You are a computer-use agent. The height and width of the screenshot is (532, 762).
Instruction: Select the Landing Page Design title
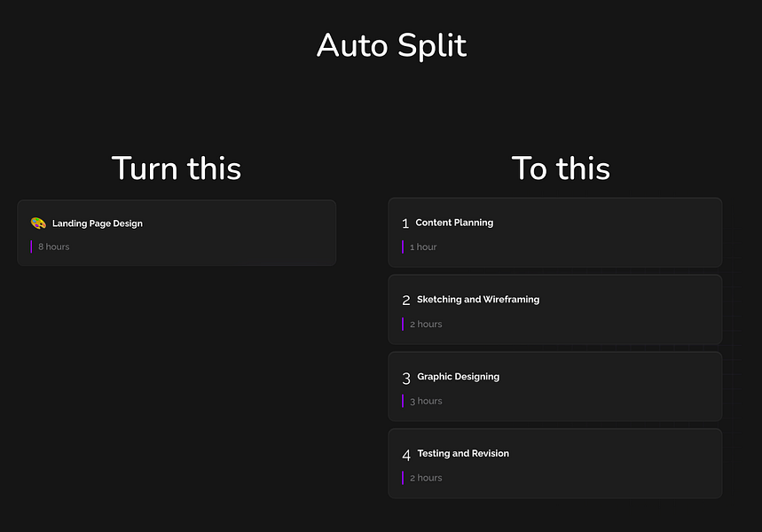(x=98, y=223)
